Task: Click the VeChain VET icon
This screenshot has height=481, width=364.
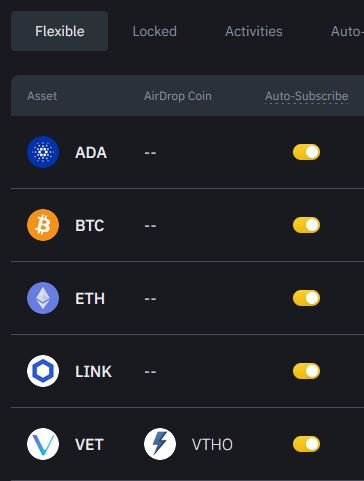Action: 43,444
